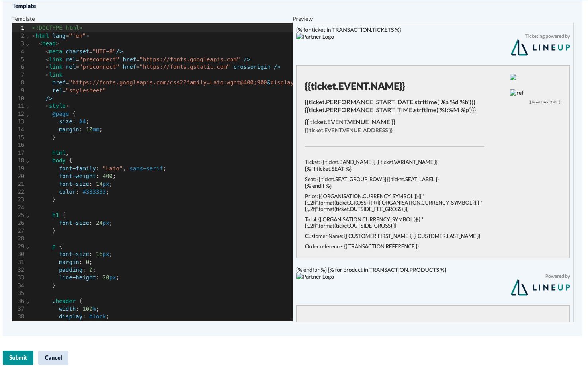Click the Lineup logo beside 'Ticketing powered by'
The width and height of the screenshot is (588, 367).
click(x=540, y=47)
